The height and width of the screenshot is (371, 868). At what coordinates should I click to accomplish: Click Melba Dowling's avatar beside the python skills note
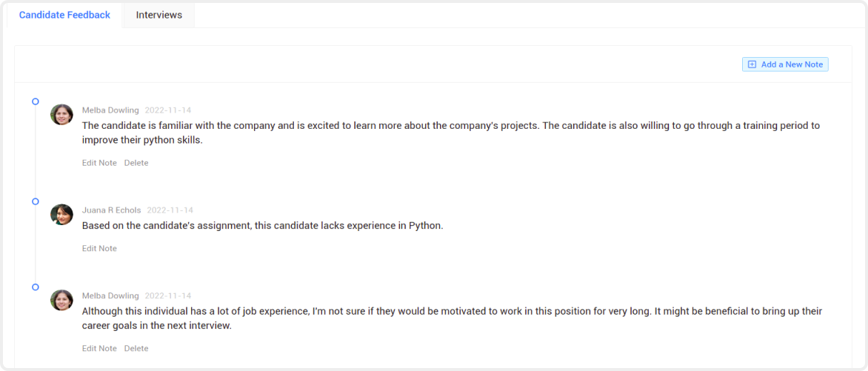coord(61,115)
